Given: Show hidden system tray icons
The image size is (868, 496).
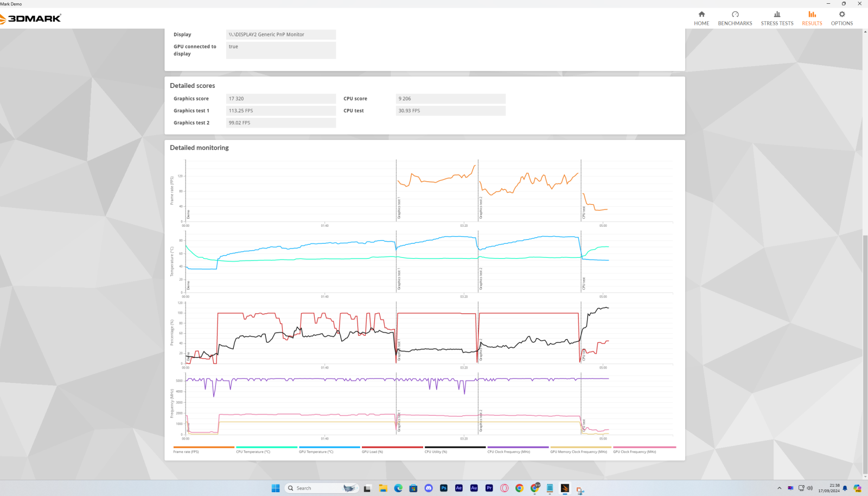Looking at the screenshot, I should pyautogui.click(x=780, y=488).
